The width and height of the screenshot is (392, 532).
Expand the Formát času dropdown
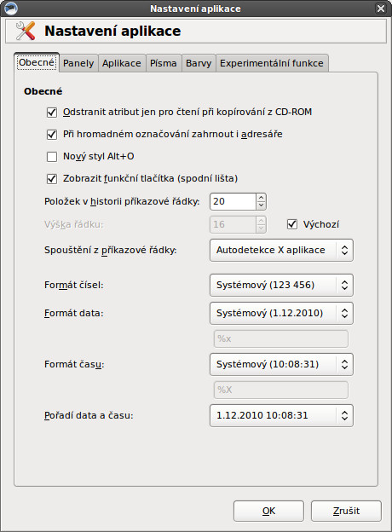(x=281, y=364)
